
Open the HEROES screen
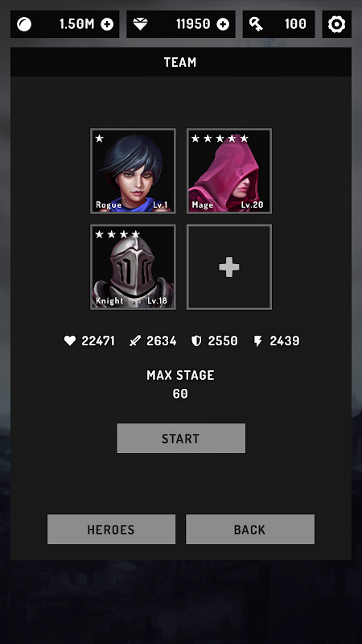111,529
